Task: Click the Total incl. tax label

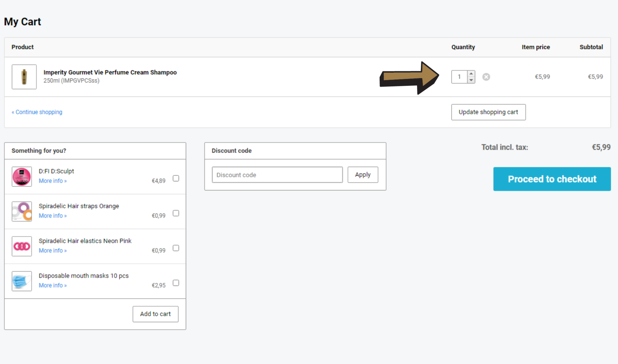Action: [505, 147]
